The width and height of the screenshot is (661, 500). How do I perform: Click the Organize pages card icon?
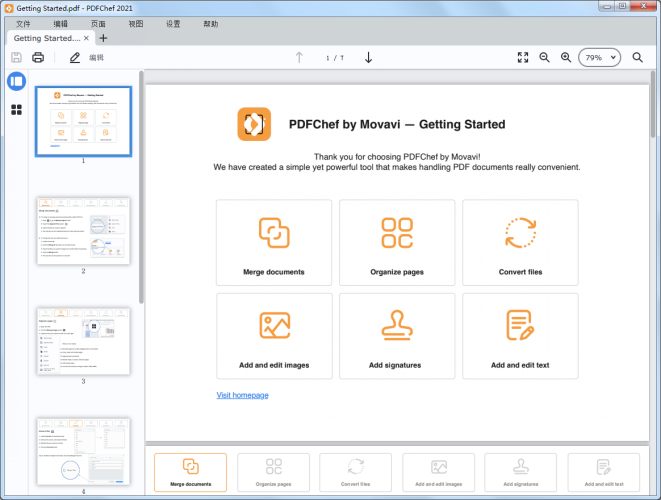397,233
